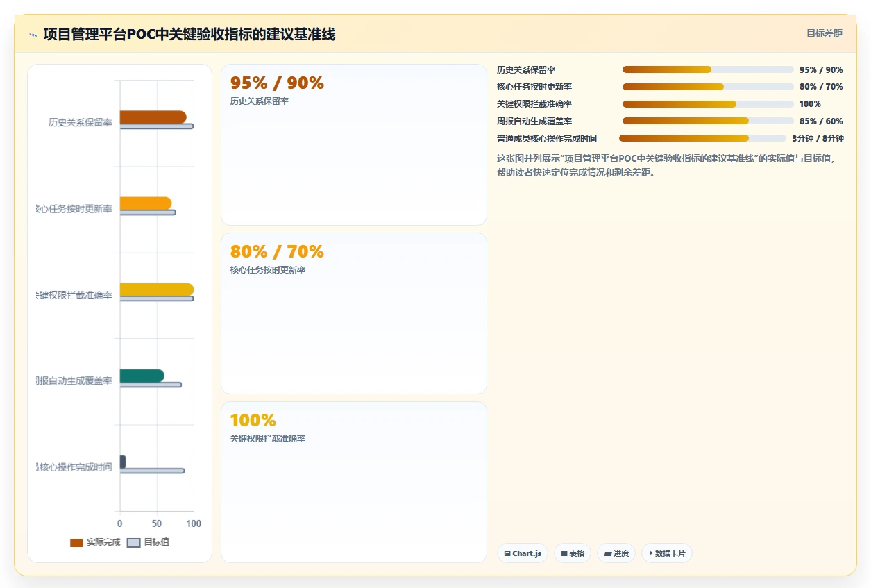Viewport: 871px width, 588px height.
Task: Click the 历史关系保留率 progress bar
Action: point(708,69)
